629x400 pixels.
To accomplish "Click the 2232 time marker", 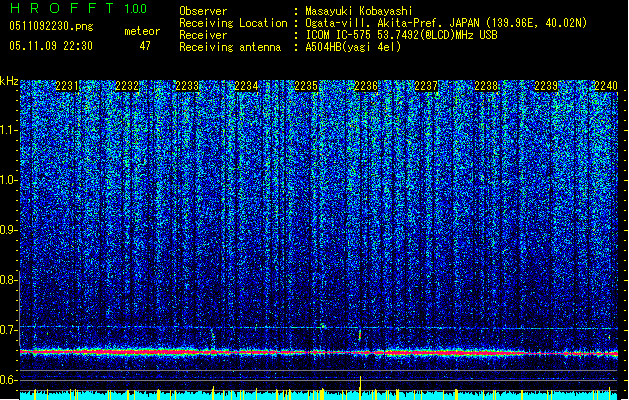I will pos(127,86).
